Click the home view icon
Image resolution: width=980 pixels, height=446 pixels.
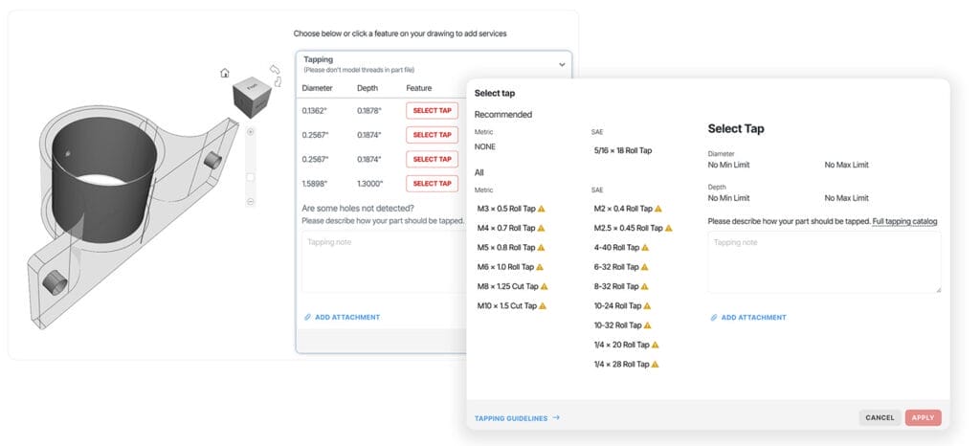(x=224, y=73)
